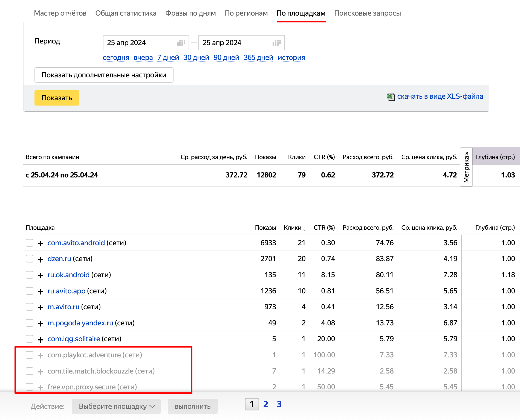Select the вчера period link
Screen dimensions: 520x420
click(x=143, y=58)
